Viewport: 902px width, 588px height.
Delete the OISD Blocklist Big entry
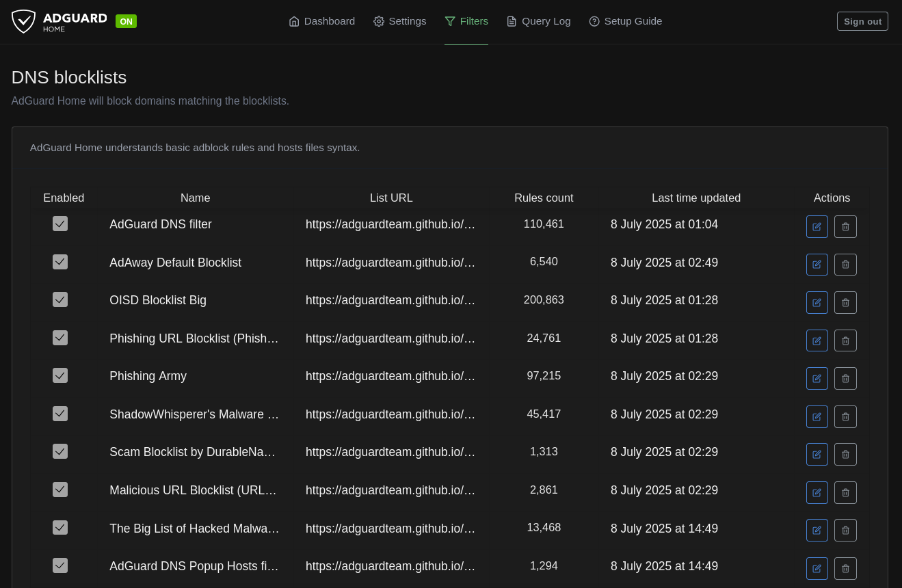coord(845,303)
